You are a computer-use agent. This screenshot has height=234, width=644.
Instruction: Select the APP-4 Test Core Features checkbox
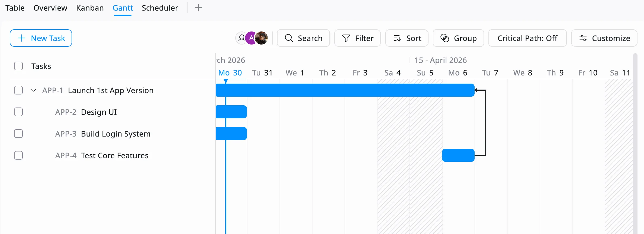pos(18,155)
